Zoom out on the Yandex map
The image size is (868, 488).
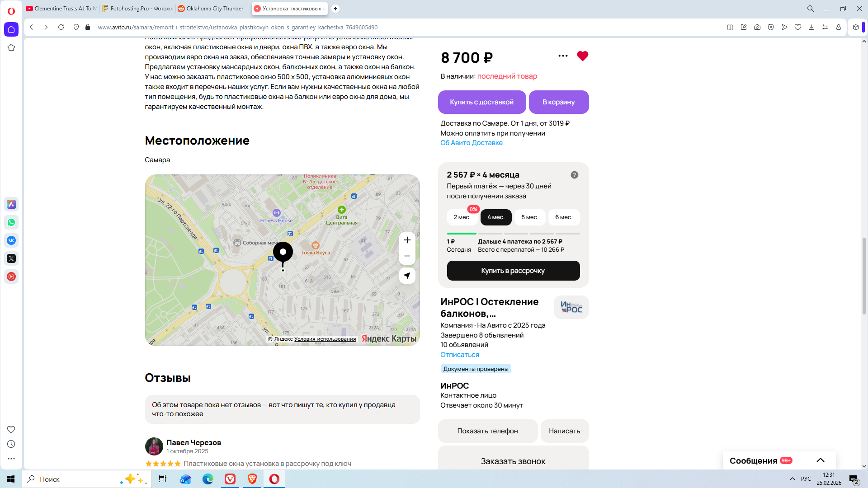(x=407, y=256)
